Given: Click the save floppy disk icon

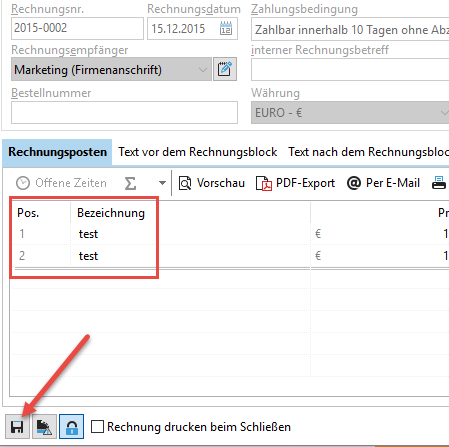Looking at the screenshot, I should pos(17,426).
